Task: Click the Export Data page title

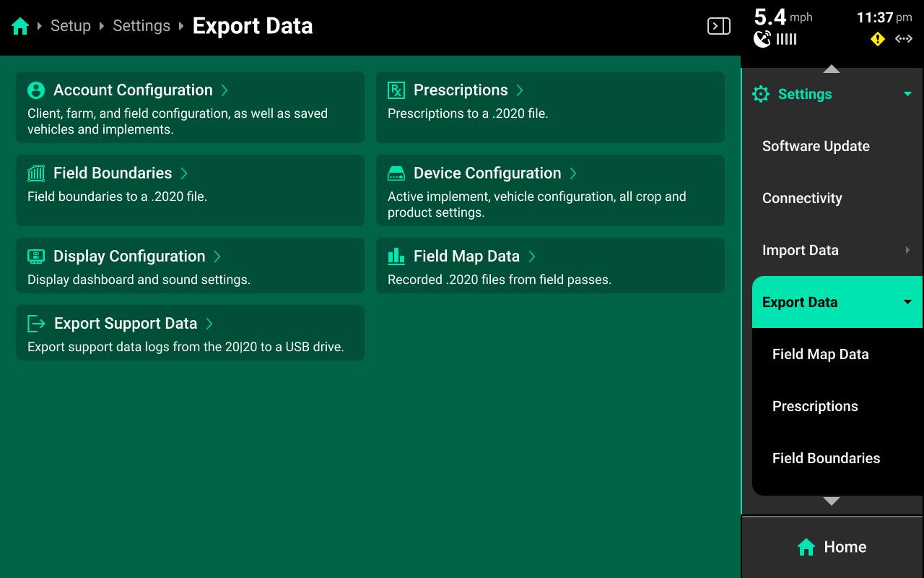Action: click(x=253, y=26)
